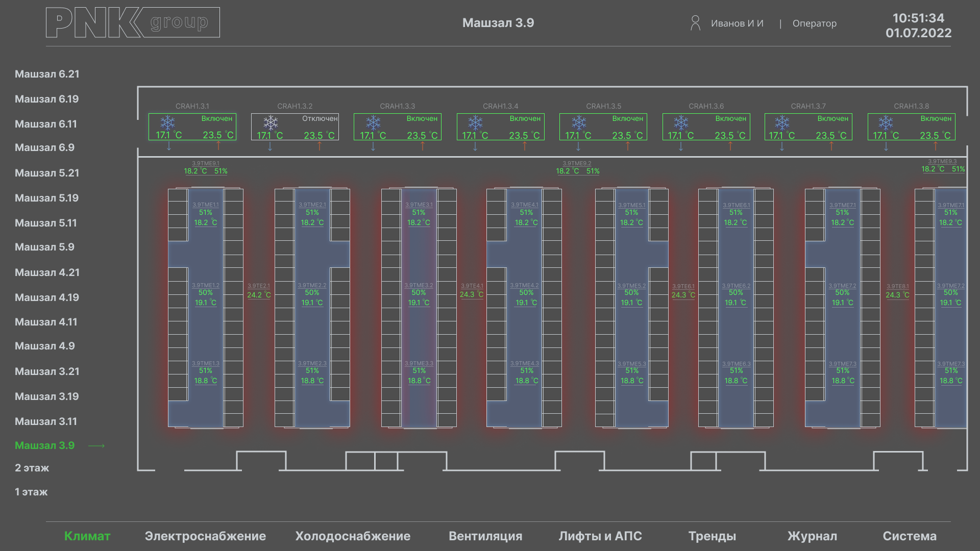Open the Тренды tab

(712, 536)
